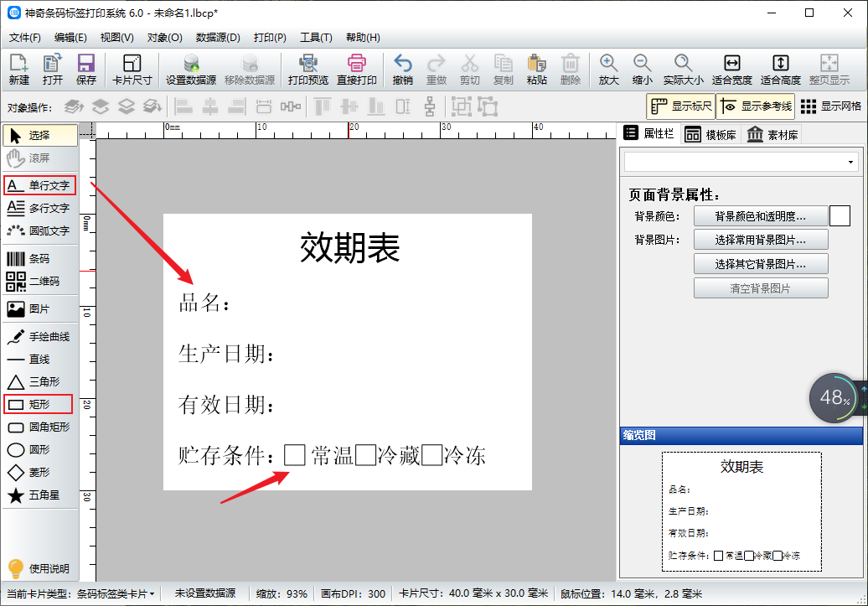Screen dimensions: 868x606
Task: Open 打印预览 print preview
Action: click(x=308, y=70)
